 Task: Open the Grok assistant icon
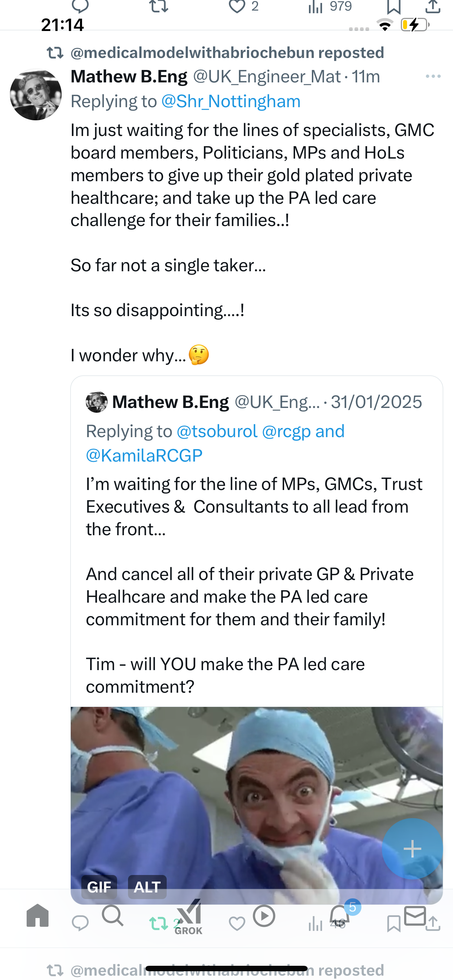189,917
